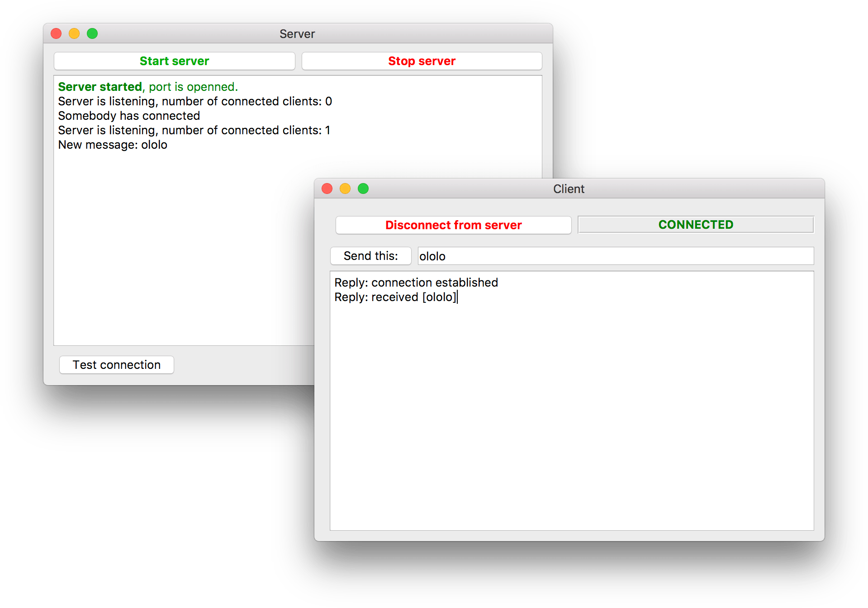Minimize the Server window
The height and width of the screenshot is (608, 868).
click(x=74, y=33)
